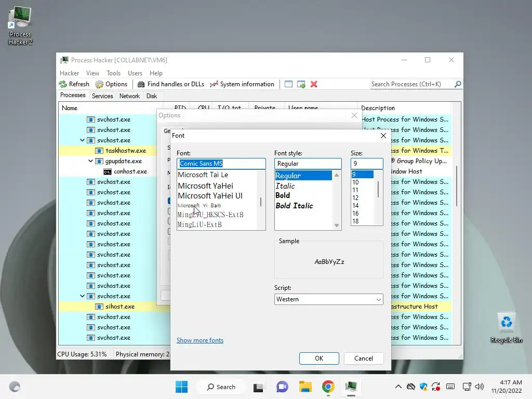This screenshot has height=399, width=532.
Task: Click the Font style input field
Action: click(308, 164)
